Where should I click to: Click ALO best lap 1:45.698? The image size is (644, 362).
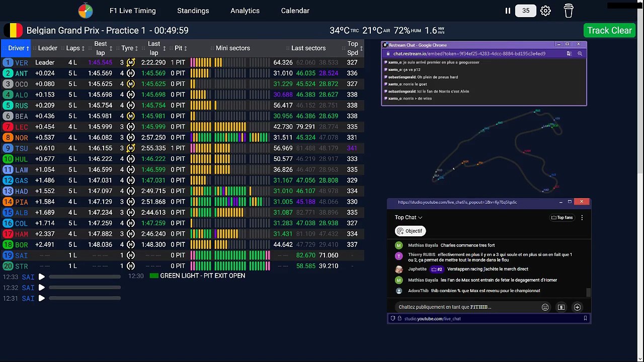(x=100, y=95)
